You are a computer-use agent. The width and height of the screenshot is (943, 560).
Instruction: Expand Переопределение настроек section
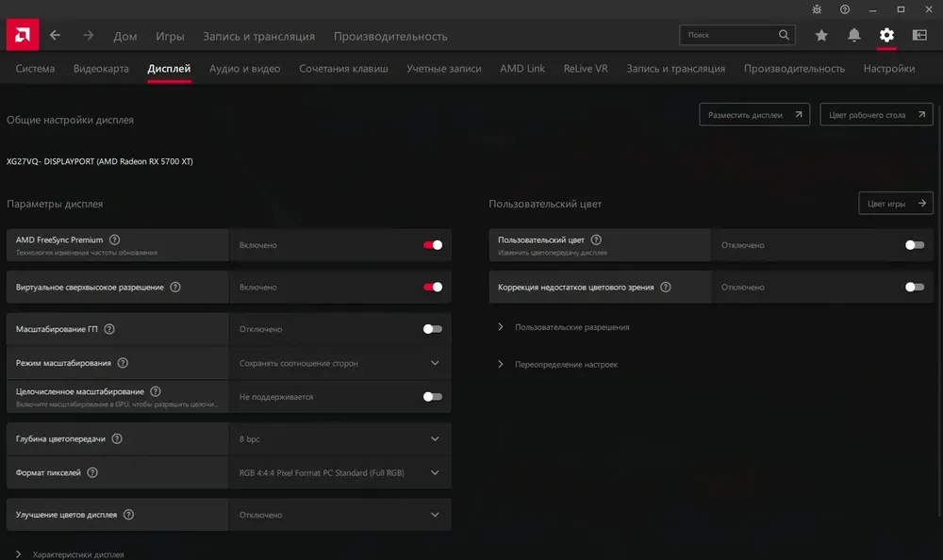557,365
